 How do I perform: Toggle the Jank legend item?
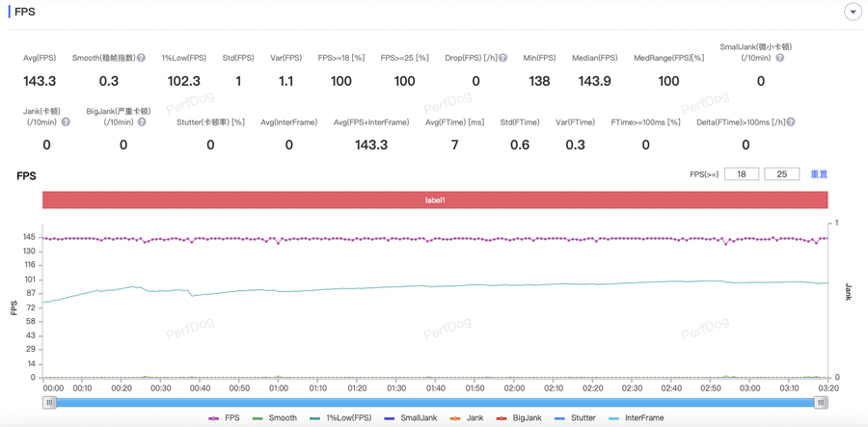(467, 418)
